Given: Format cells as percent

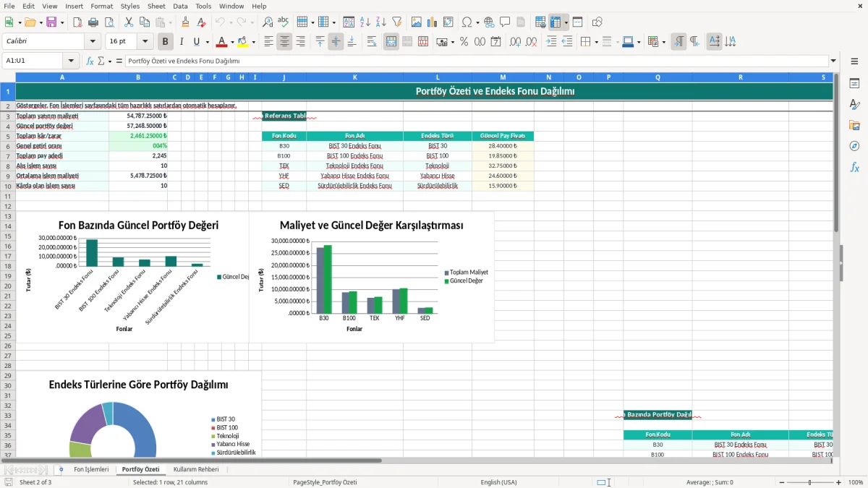Looking at the screenshot, I should pos(464,42).
